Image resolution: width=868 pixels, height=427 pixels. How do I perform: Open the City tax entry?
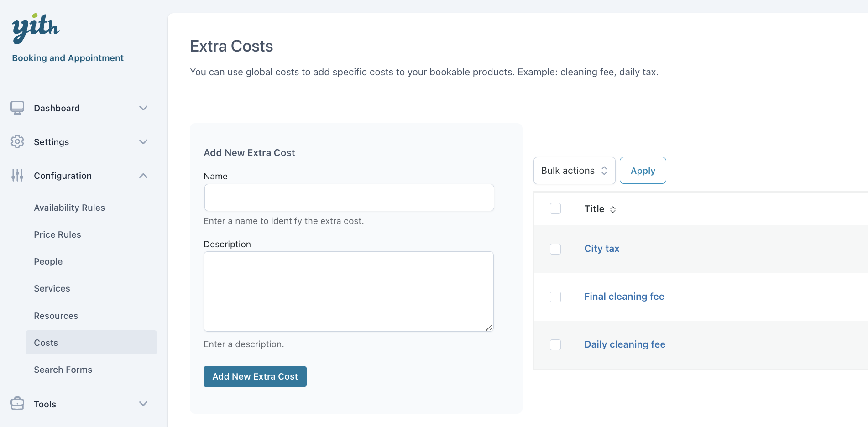tap(601, 249)
